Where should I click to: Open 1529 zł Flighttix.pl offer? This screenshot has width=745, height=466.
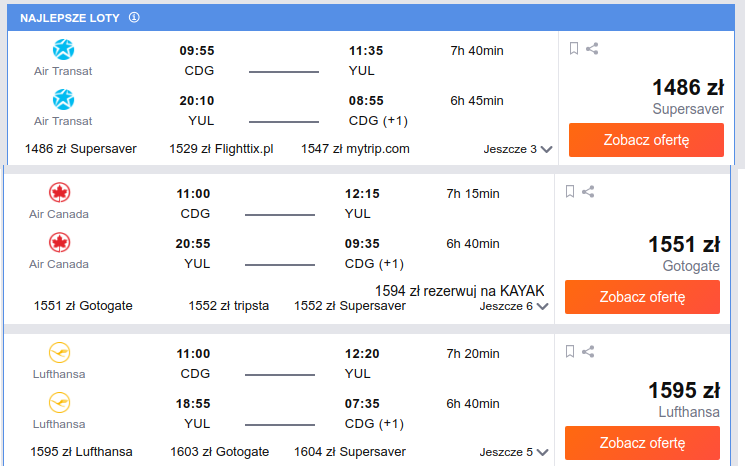click(221, 149)
